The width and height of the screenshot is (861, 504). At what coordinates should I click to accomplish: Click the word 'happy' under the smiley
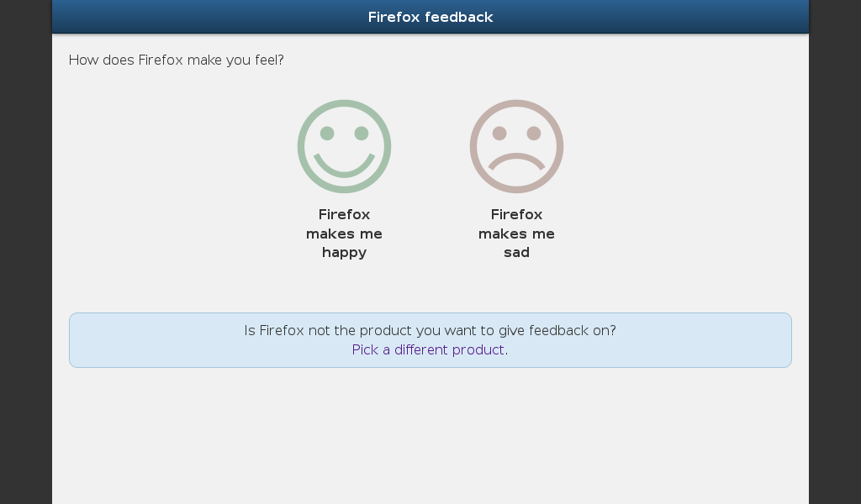click(x=344, y=253)
